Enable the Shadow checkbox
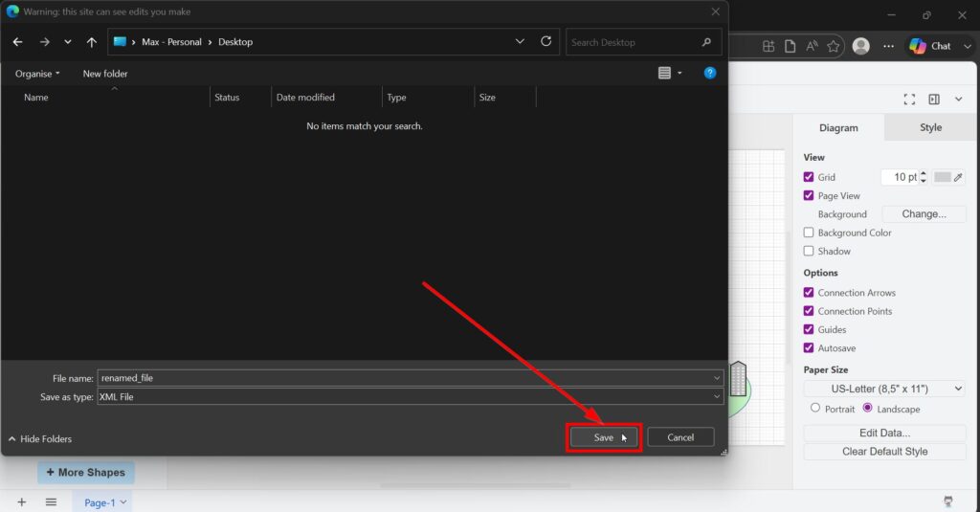 coord(809,251)
